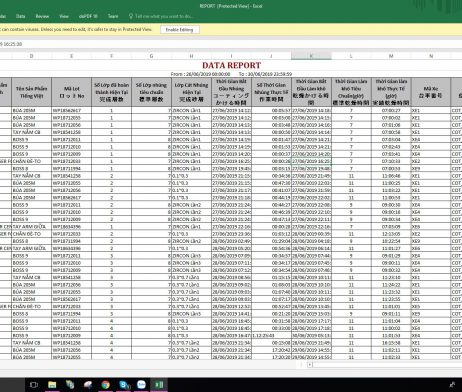The width and height of the screenshot is (462, 392).
Task: Open Task View from the taskbar
Action: pos(34,385)
